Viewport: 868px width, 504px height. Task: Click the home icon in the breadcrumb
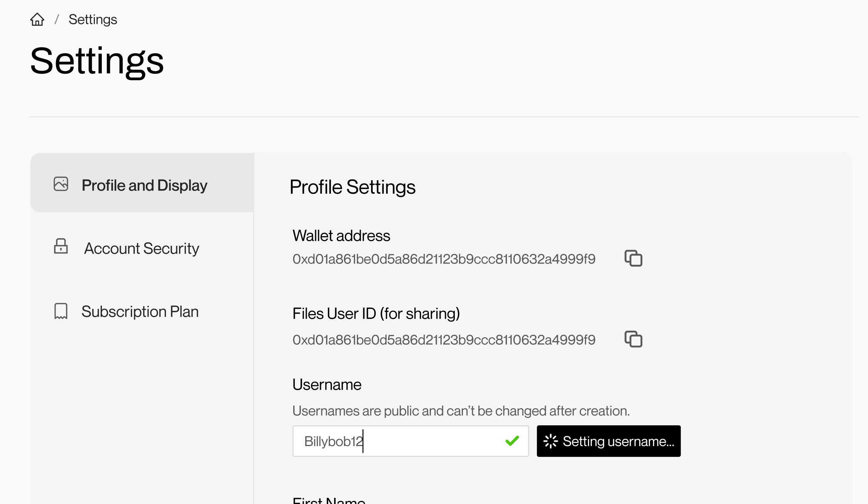[37, 19]
